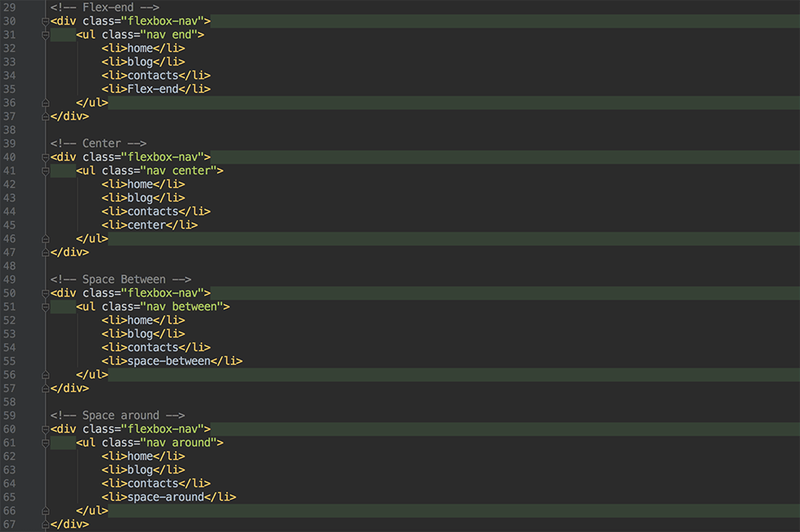
Task: Click '<li>home</li>' on line 32
Action: (143, 48)
